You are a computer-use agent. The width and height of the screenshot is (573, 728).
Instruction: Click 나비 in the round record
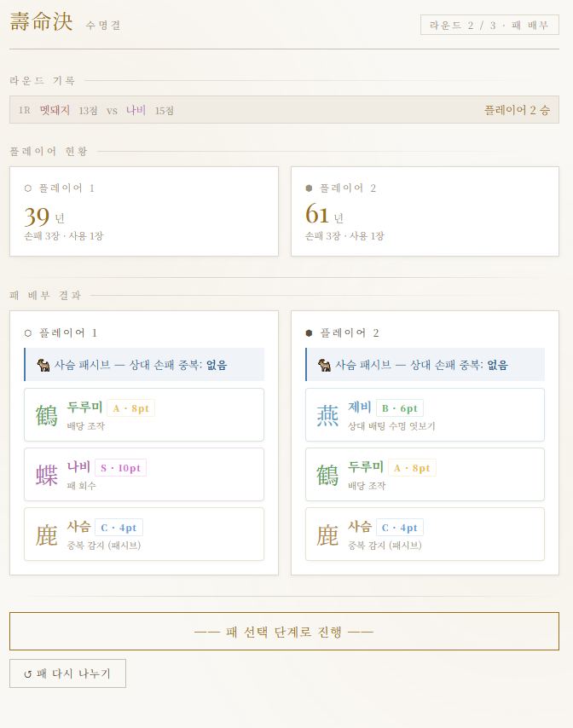click(x=136, y=110)
